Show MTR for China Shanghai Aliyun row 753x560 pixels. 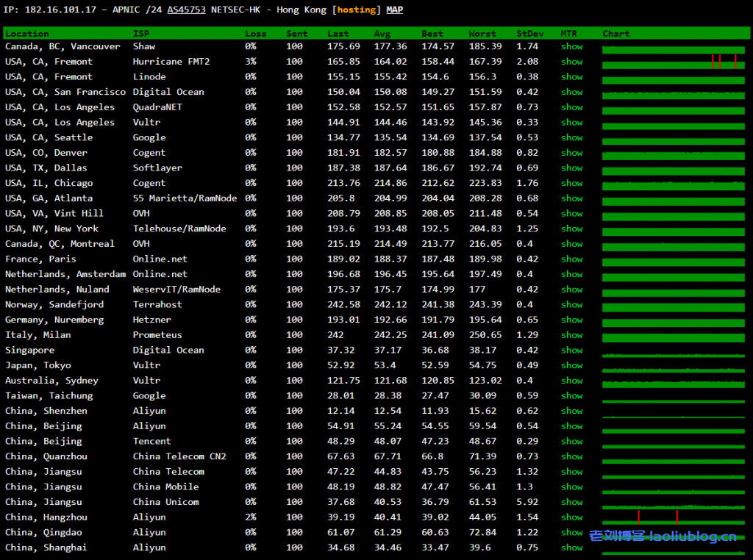(571, 548)
